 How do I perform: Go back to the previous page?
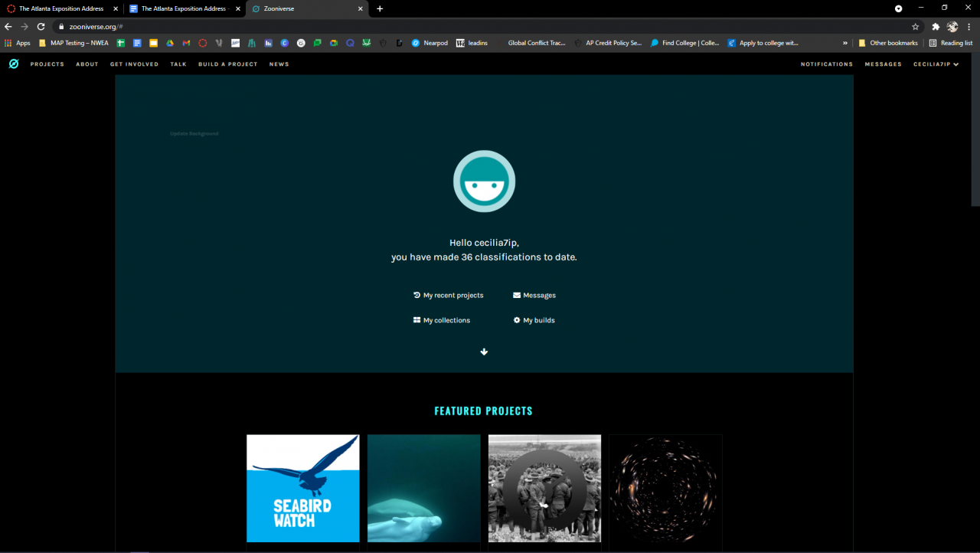click(x=8, y=27)
